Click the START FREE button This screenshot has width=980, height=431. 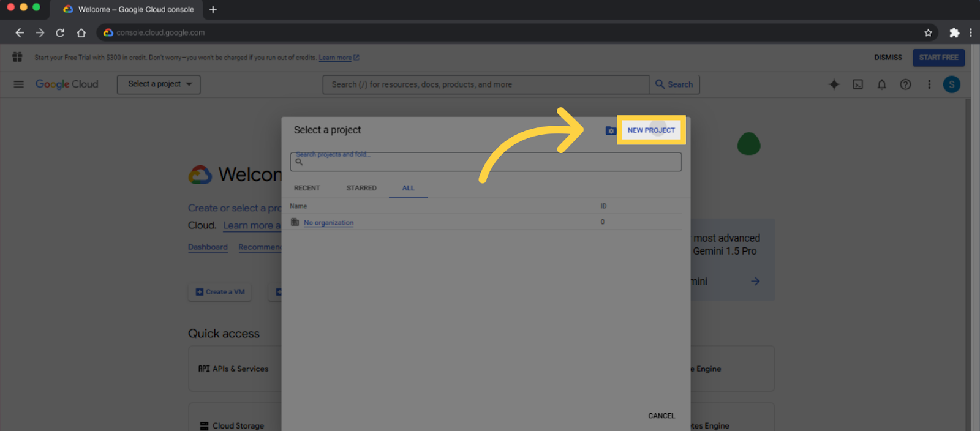coord(938,58)
